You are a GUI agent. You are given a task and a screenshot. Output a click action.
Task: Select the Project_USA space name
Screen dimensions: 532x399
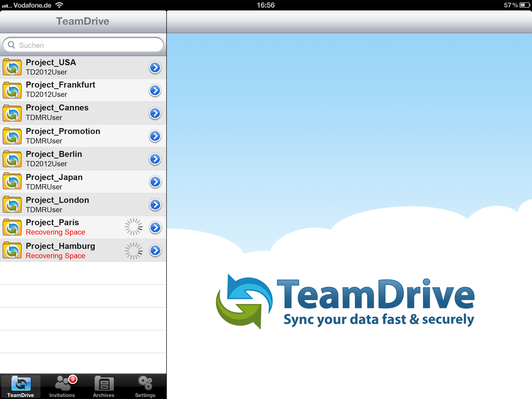point(51,62)
